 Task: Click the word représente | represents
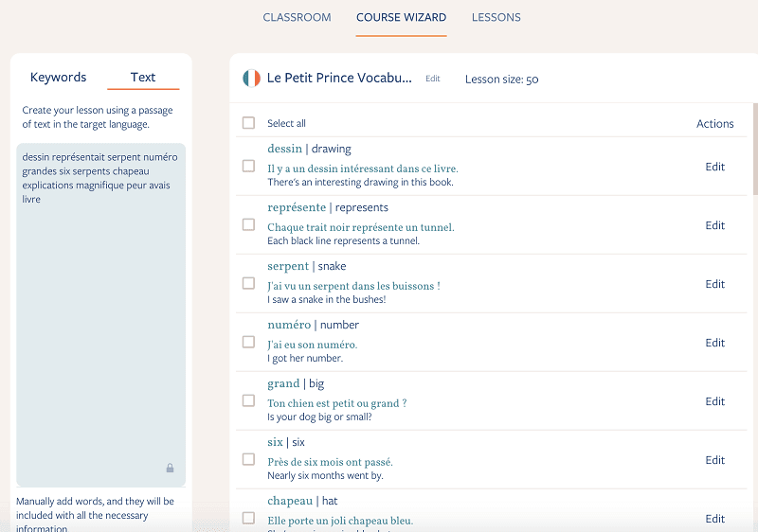tap(328, 207)
